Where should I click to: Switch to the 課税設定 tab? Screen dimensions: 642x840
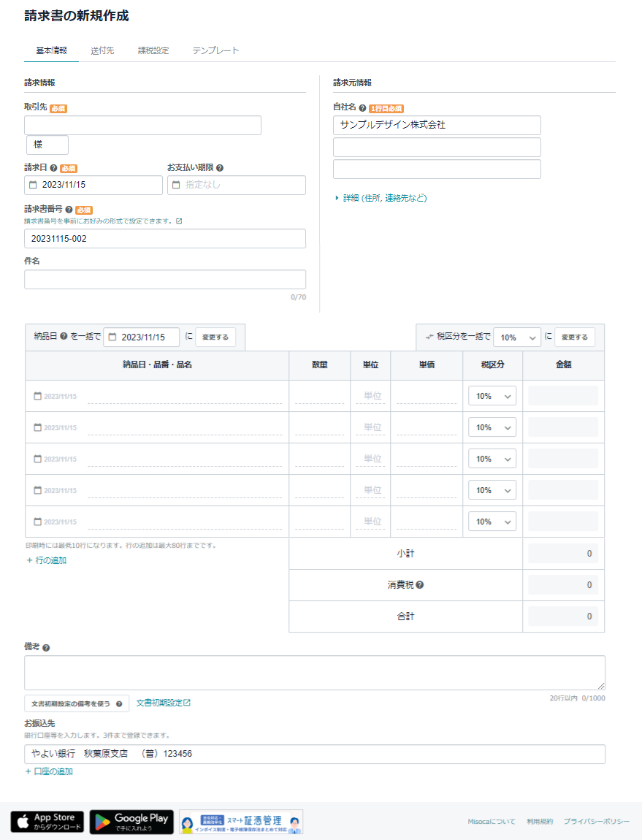153,50
